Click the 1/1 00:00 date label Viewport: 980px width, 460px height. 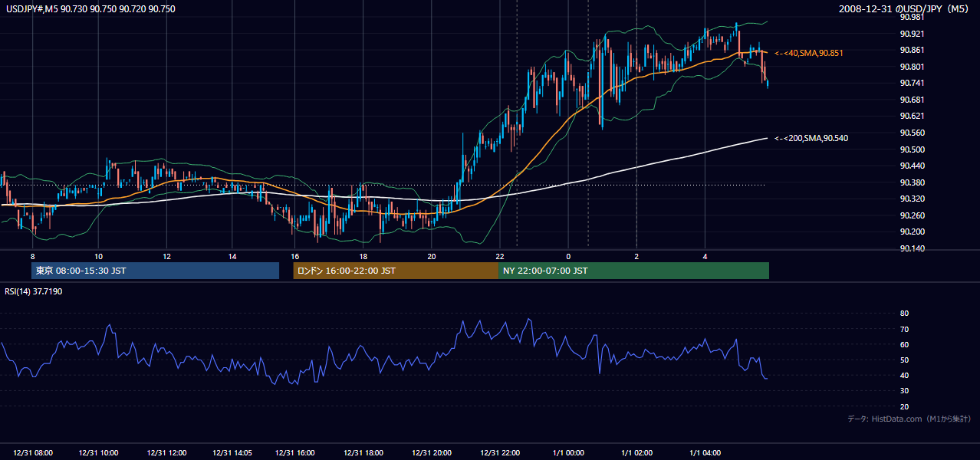coord(568,453)
